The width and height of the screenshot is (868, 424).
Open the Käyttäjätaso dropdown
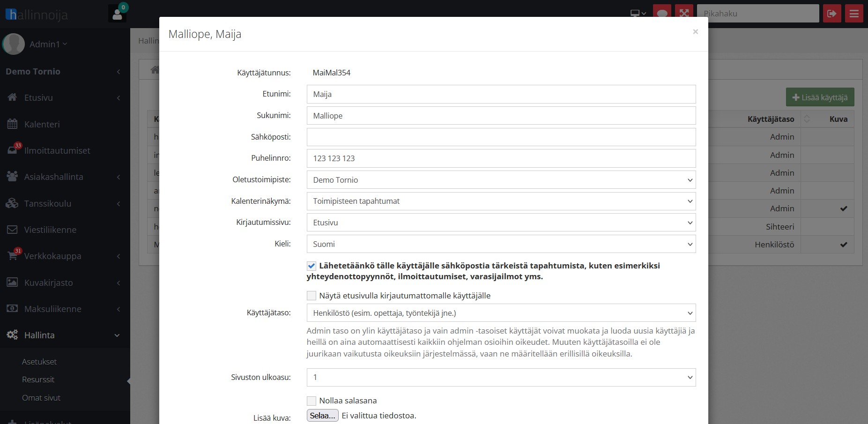[501, 313]
